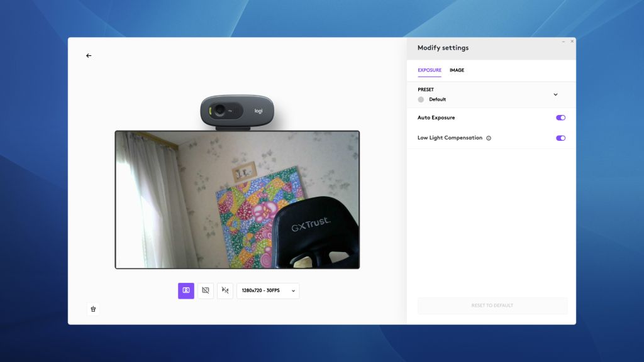Image resolution: width=644 pixels, height=362 pixels.
Task: Disable the Low Light Compensation toggle
Action: coord(560,138)
